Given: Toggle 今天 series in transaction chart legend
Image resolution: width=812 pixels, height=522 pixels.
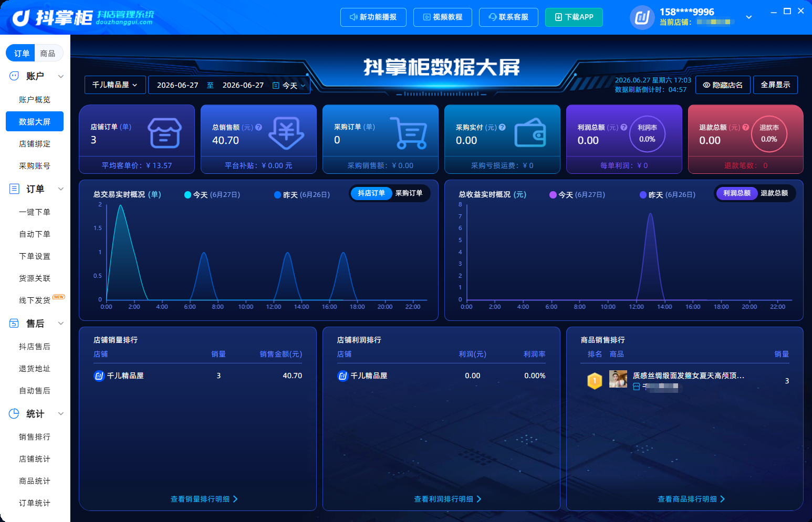Looking at the screenshot, I should (212, 195).
